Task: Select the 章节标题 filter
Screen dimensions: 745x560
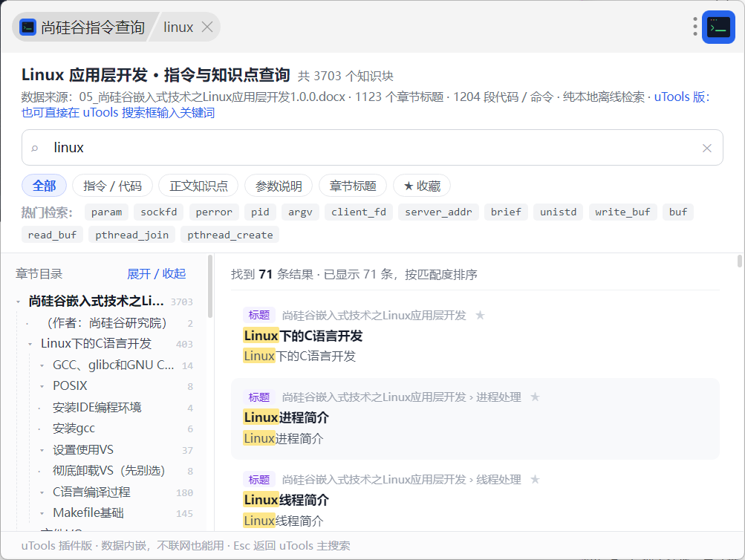Action: coord(353,186)
